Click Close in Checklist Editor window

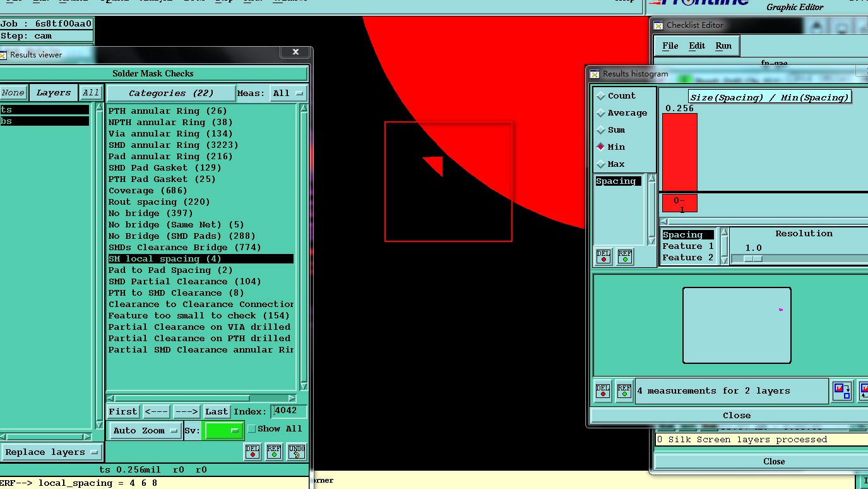(774, 461)
